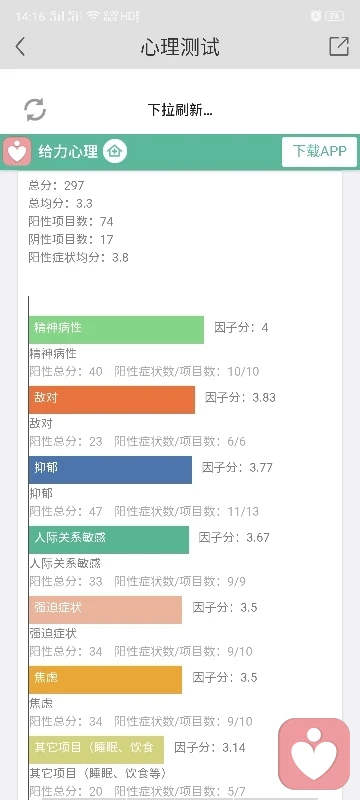
Task: Open the 给力心理 heart logo
Action: tap(17, 152)
